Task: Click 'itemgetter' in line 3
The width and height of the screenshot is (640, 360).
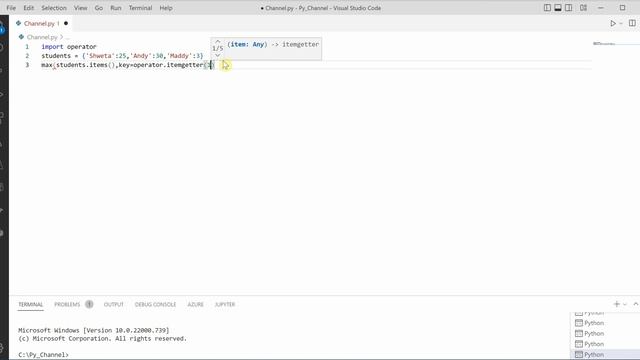Action: pos(185,65)
